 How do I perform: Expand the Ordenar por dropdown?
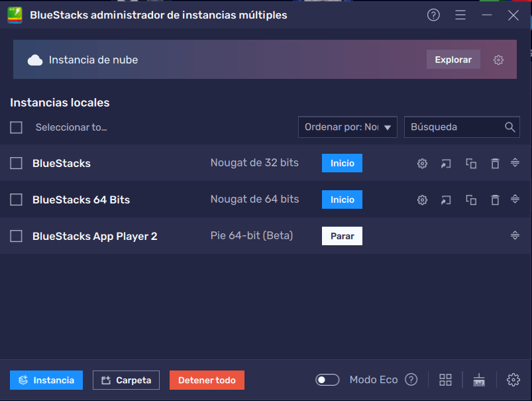(347, 127)
